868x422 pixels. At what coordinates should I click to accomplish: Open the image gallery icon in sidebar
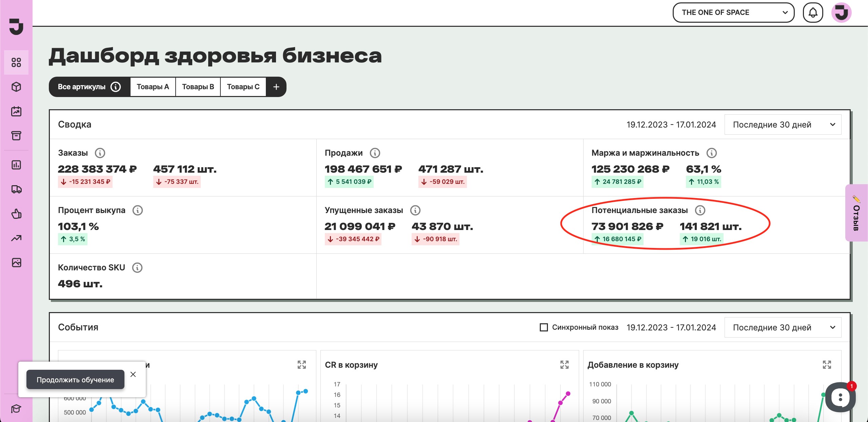(x=16, y=263)
